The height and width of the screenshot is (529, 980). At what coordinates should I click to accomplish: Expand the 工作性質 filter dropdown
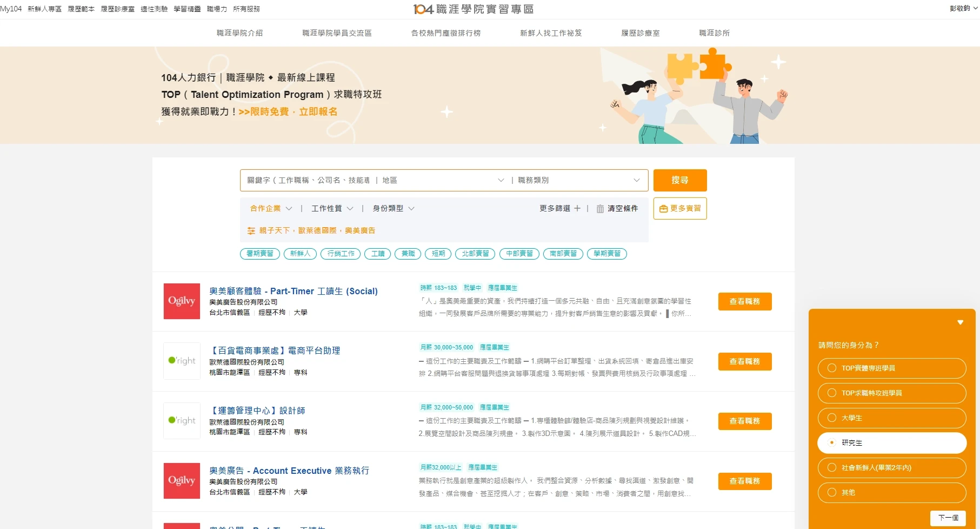pyautogui.click(x=332, y=208)
